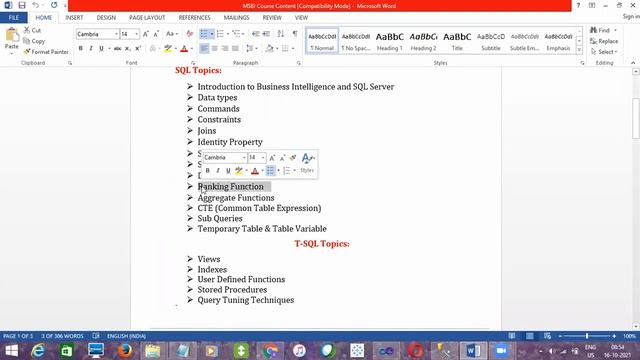Click the ribbon Text Highlight Color button
This screenshot has width=640, height=360.
pyautogui.click(x=168, y=49)
